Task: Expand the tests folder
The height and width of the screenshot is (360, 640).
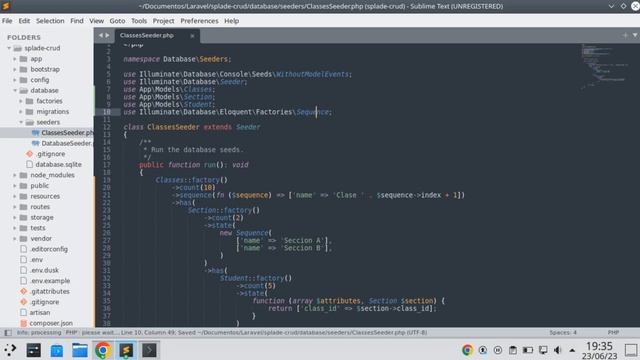Action: 15,228
